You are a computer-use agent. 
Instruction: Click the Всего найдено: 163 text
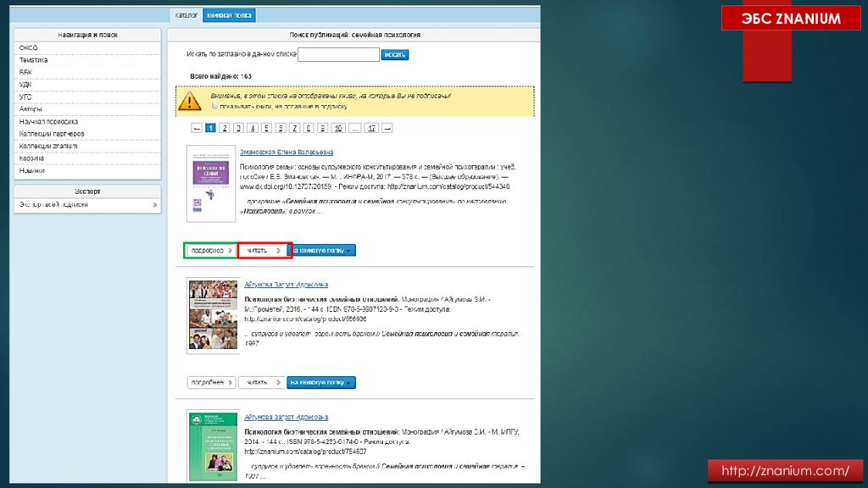(x=220, y=76)
